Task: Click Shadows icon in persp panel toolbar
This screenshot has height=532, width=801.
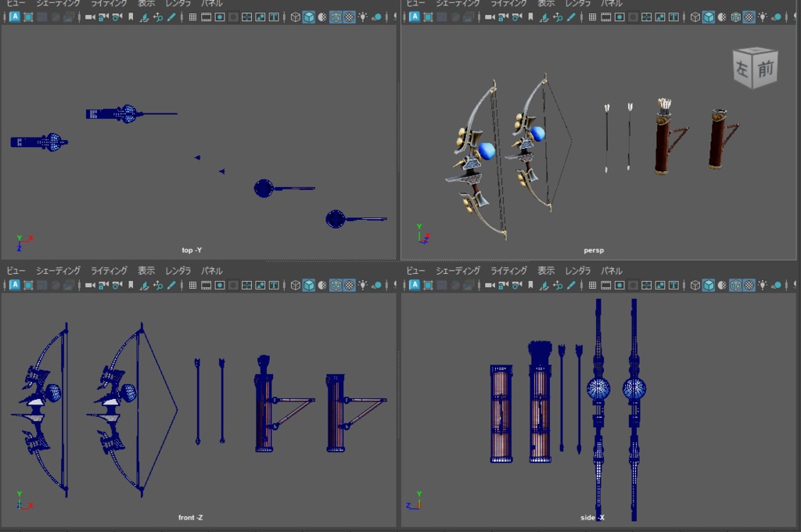Action: coord(776,17)
